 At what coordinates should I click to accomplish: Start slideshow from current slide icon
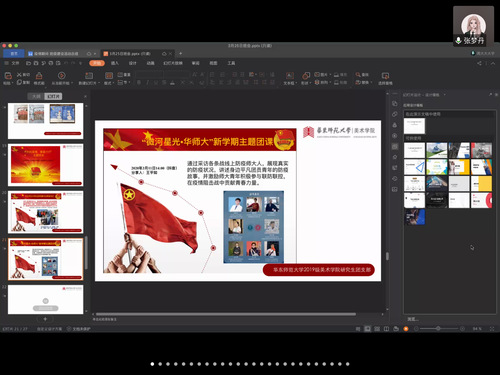61,76
